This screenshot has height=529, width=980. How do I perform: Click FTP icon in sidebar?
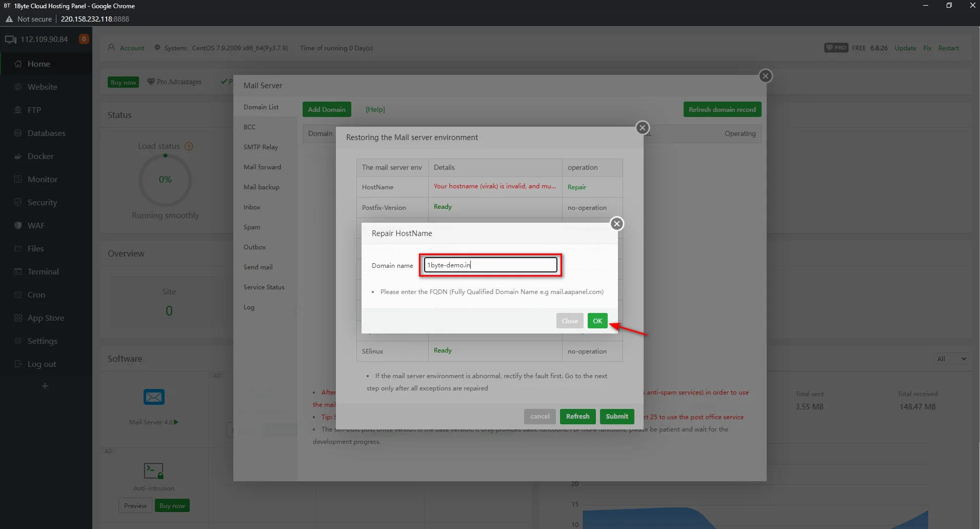point(18,110)
